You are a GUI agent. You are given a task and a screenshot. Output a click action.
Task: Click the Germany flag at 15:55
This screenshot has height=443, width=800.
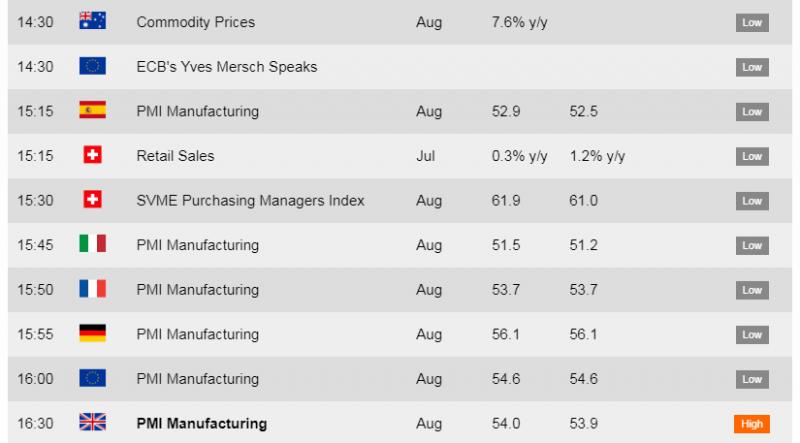pos(92,333)
